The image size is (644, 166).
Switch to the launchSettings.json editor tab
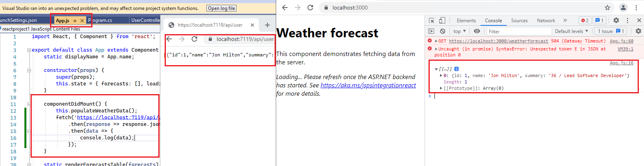coord(19,20)
